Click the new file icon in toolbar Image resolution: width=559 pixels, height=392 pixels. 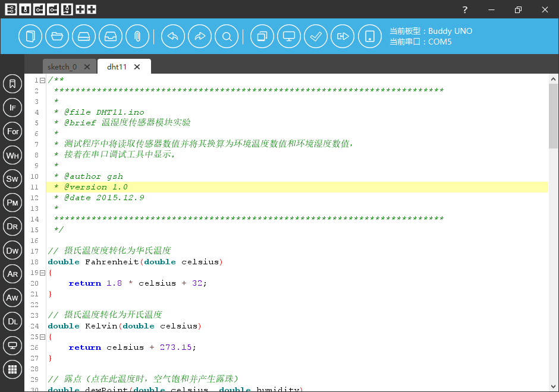30,36
